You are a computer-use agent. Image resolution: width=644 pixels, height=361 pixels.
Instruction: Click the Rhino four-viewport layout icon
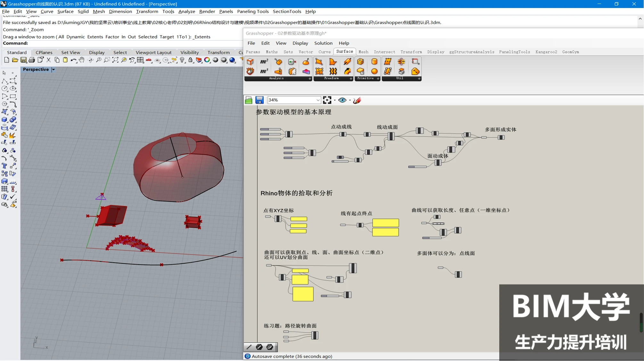[140, 60]
